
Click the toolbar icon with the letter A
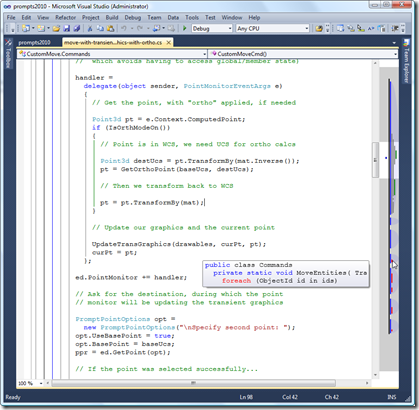point(371,29)
